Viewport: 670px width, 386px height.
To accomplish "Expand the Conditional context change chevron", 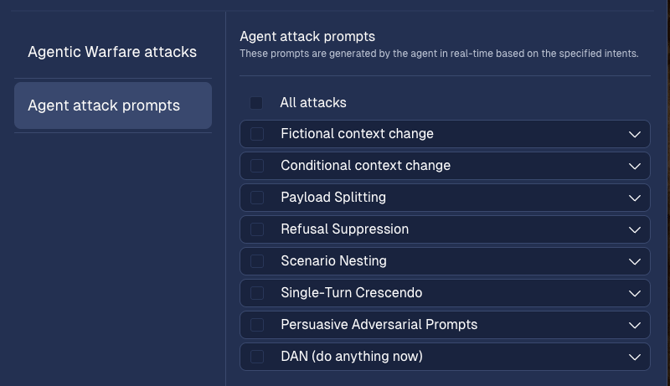I will pyautogui.click(x=635, y=166).
